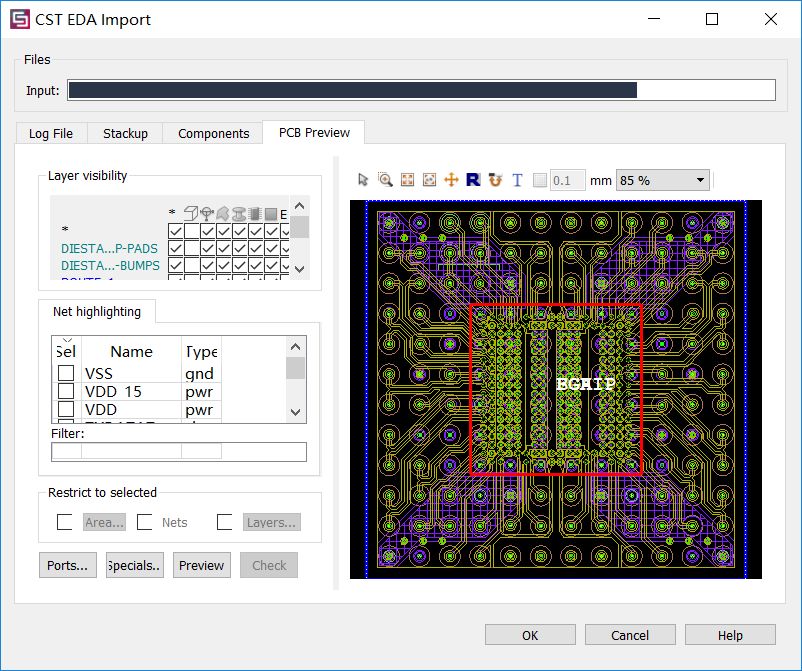Click net list scroll up arrow
Viewport: 802px width, 671px height.
[296, 347]
